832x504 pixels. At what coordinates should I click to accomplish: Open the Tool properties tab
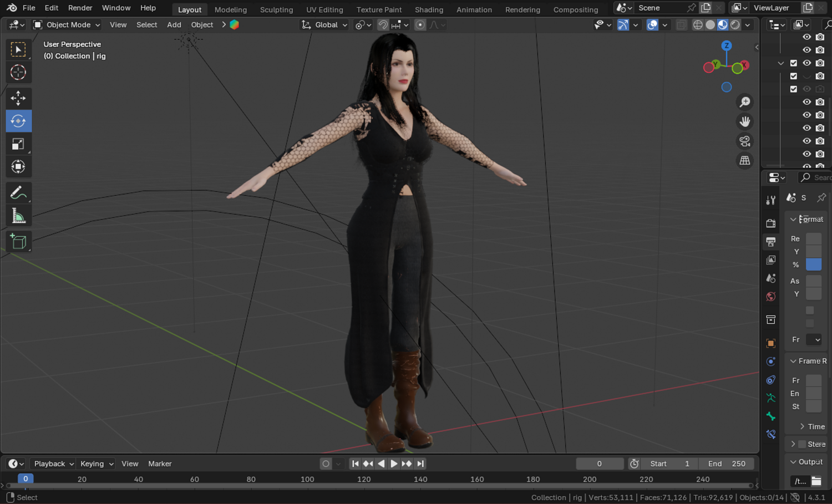[x=771, y=200]
